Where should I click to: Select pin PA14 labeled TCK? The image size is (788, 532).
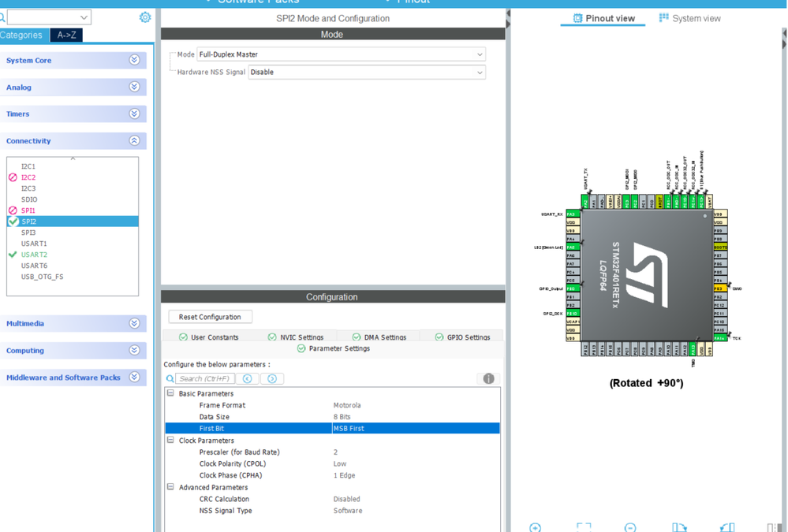720,338
